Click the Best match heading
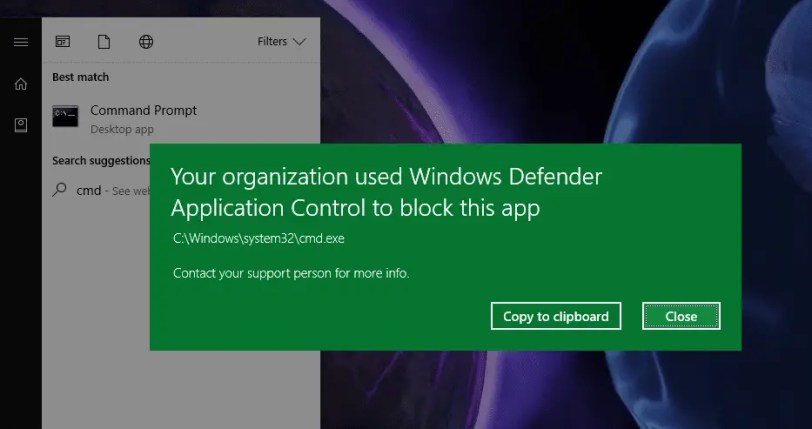Image resolution: width=812 pixels, height=429 pixels. 80,77
